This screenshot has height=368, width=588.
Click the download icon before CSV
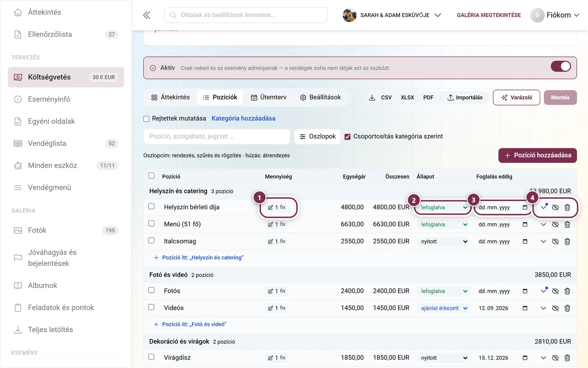[372, 97]
